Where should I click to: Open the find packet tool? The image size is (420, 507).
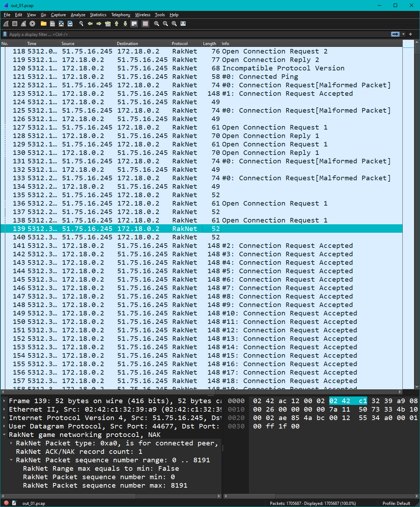coord(81,24)
